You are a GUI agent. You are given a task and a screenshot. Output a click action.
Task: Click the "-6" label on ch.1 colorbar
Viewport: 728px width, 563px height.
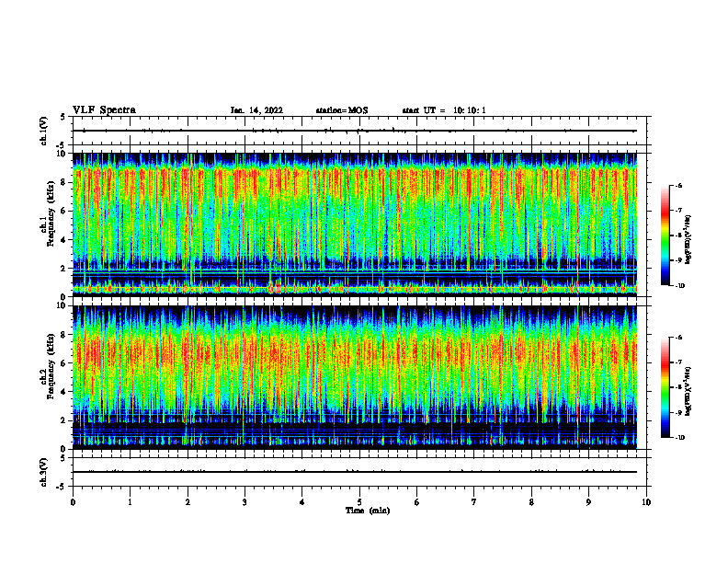point(678,185)
